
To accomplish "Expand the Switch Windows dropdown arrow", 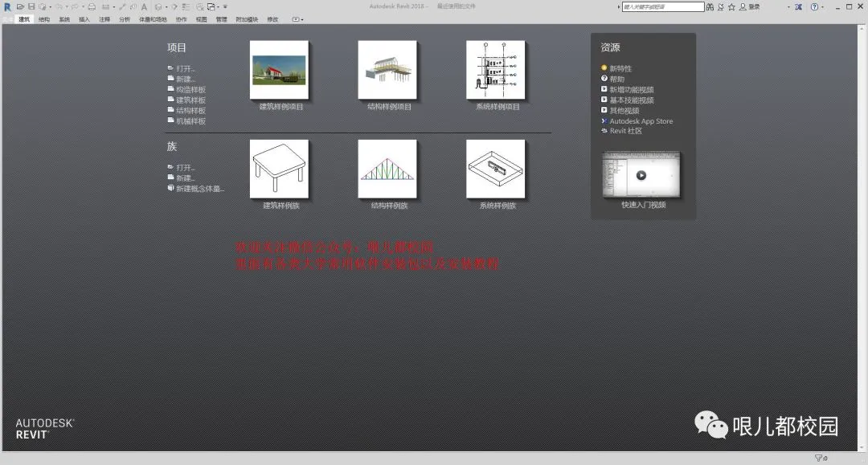I will point(218,7).
